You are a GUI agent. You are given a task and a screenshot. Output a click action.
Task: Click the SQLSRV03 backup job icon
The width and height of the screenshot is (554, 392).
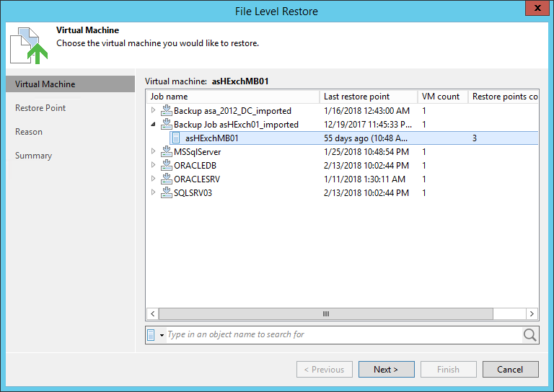click(x=166, y=193)
